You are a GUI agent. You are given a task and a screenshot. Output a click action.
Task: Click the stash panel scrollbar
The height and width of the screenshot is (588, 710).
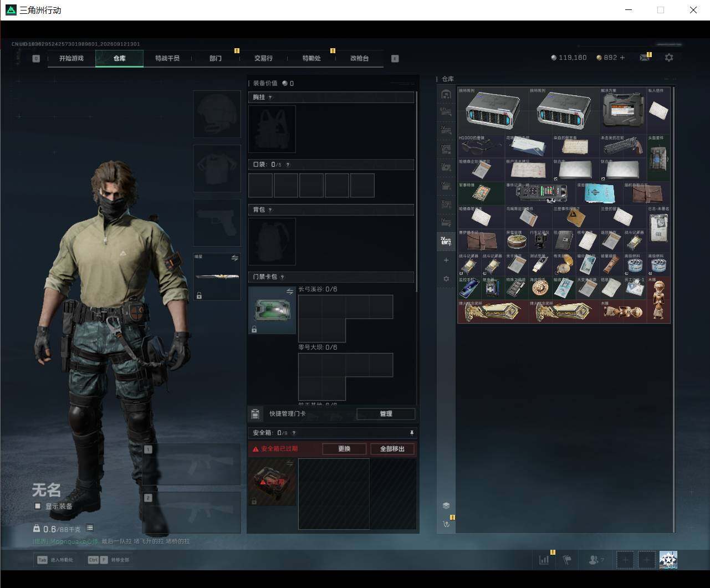[673, 309]
